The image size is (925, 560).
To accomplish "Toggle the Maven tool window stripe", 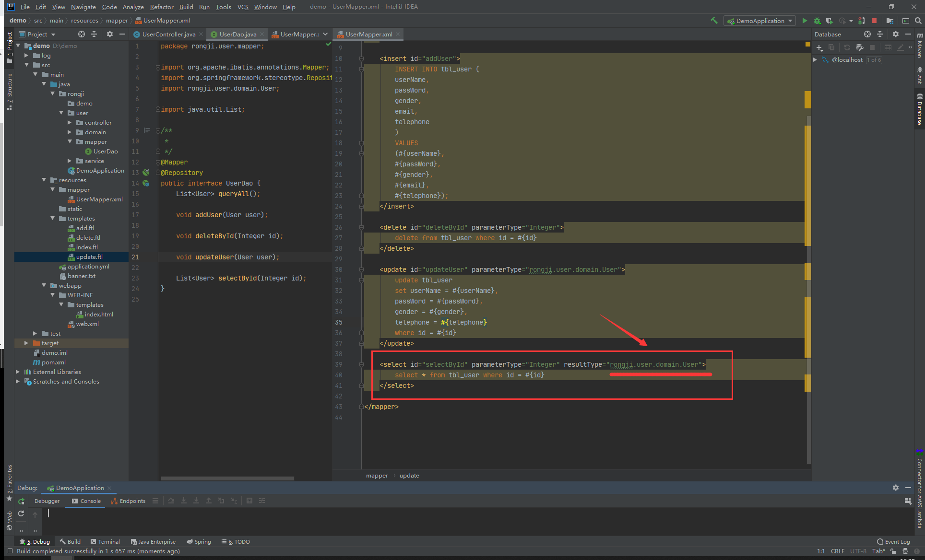I will pyautogui.click(x=920, y=46).
